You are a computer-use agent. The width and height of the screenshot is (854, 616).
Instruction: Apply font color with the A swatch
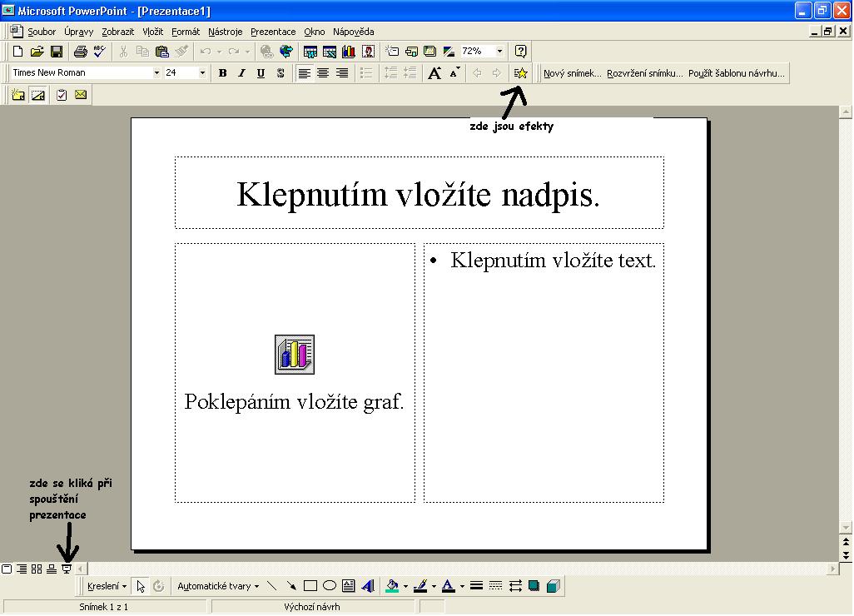pyautogui.click(x=449, y=586)
